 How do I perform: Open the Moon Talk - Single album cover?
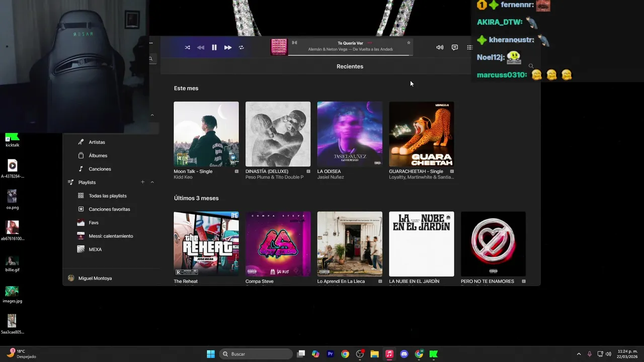click(206, 134)
